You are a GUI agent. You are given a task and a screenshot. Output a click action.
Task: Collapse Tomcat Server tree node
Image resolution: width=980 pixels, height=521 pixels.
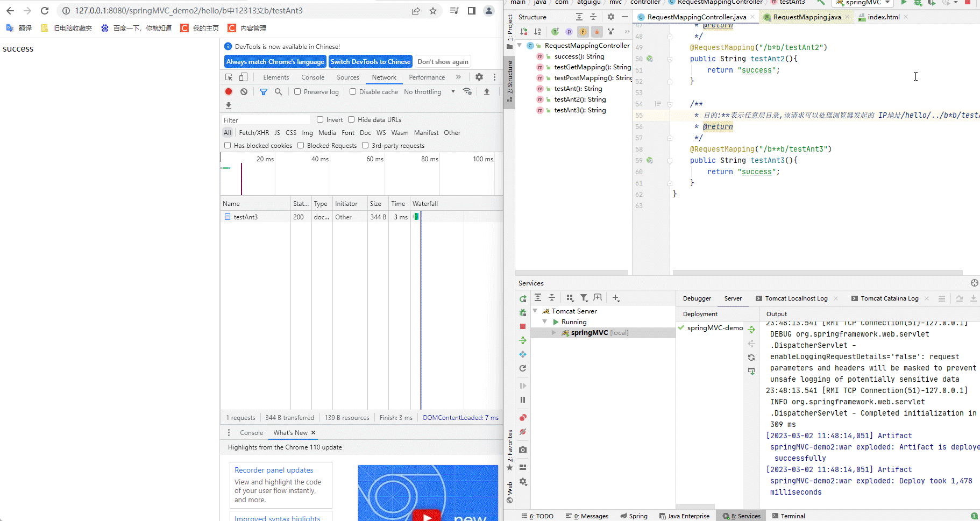click(x=535, y=311)
